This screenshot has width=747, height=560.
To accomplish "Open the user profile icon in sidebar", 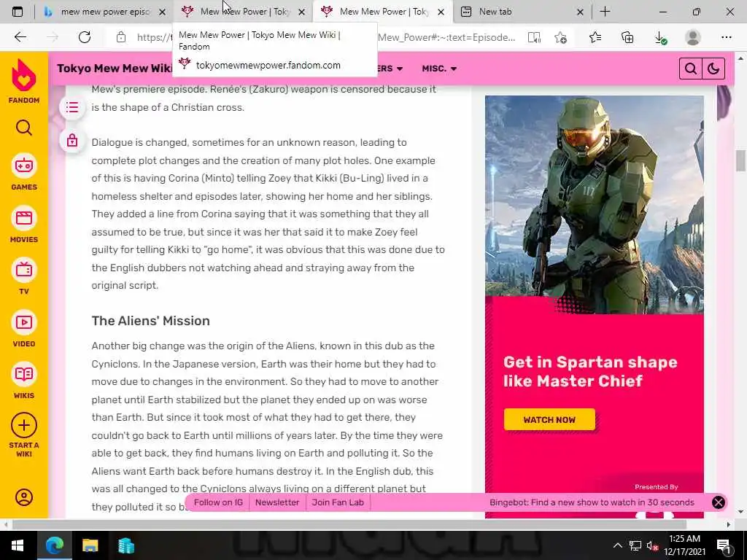I will tap(24, 497).
